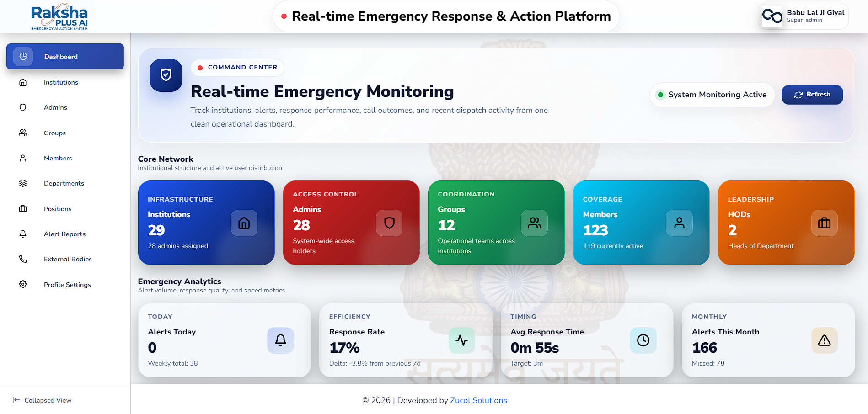The width and height of the screenshot is (868, 414).
Task: Click the Infrastructure Institutions card
Action: (x=206, y=223)
